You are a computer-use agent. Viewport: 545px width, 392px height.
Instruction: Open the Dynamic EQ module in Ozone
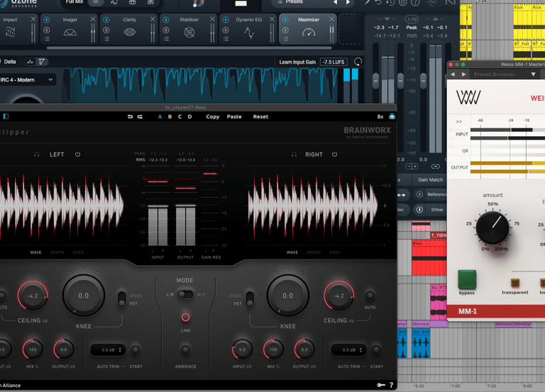tap(249, 29)
